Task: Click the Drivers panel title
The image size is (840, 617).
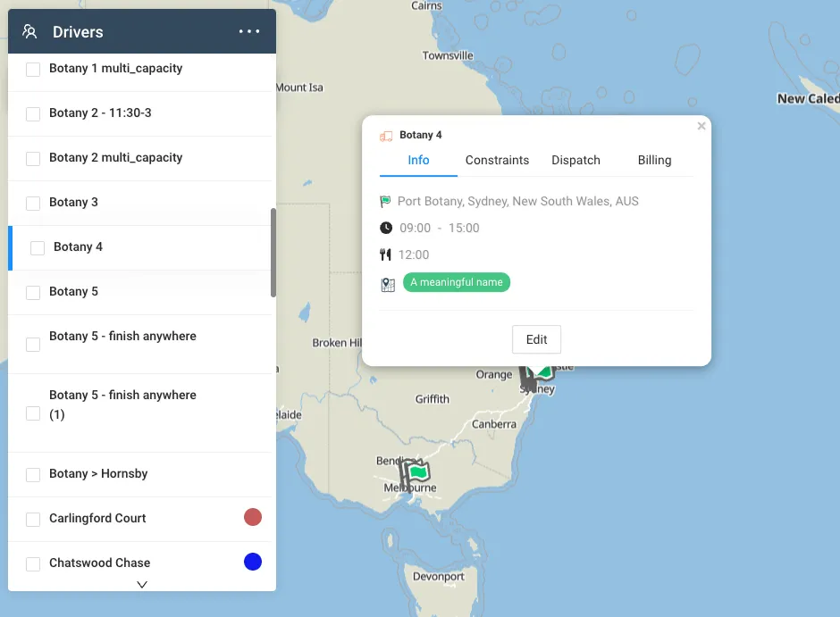Action: [x=78, y=31]
